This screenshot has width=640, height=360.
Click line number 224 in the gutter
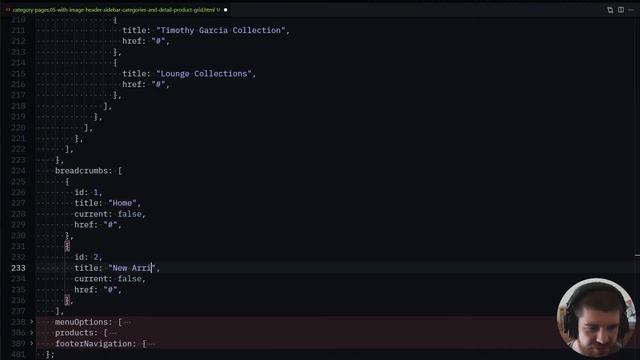(x=18, y=171)
